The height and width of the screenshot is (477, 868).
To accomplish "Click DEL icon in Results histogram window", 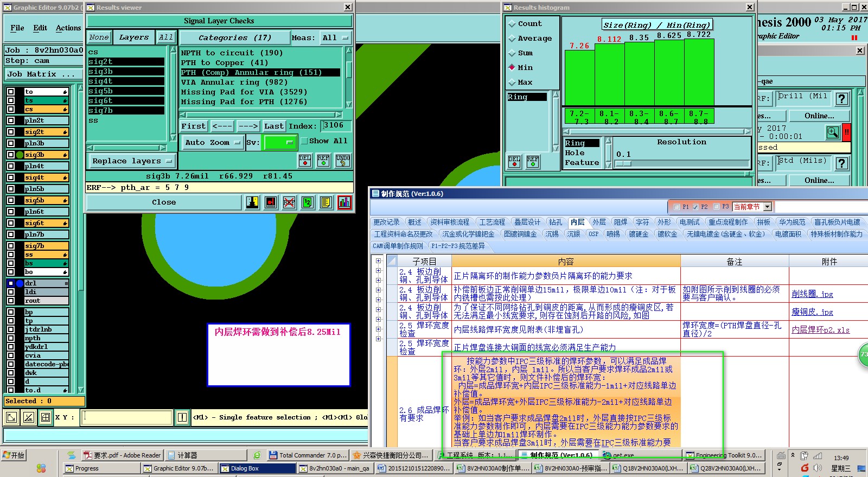I will (x=514, y=161).
